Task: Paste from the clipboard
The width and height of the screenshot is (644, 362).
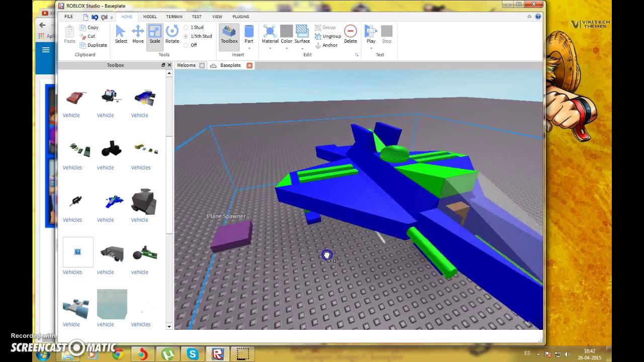Action: click(x=69, y=34)
